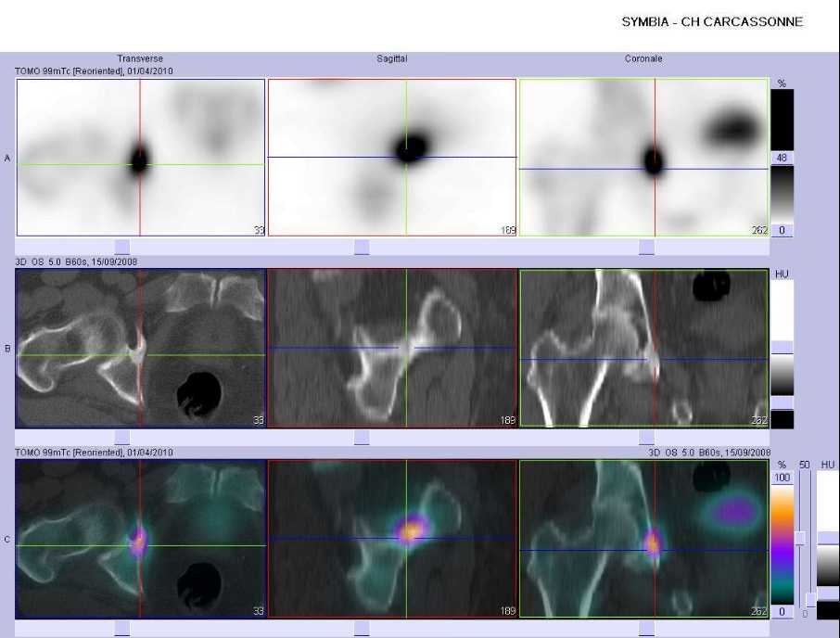The width and height of the screenshot is (840, 638).
Task: Click row C TOMO 99mTc 01/04/2010 label
Action: click(94, 453)
